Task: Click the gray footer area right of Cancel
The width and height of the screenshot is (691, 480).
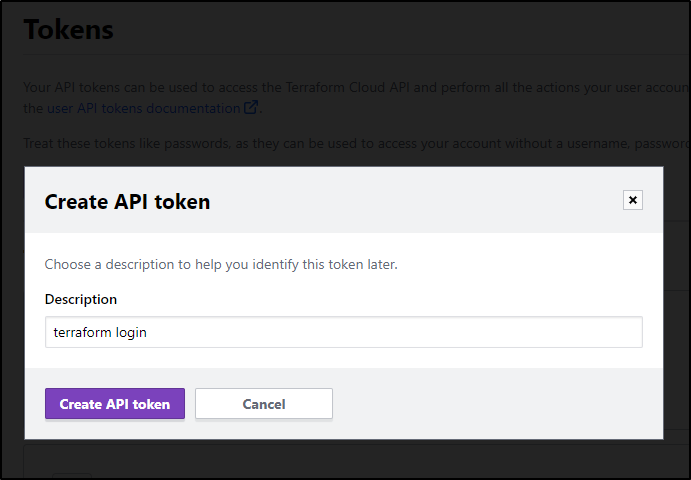Action: pos(496,403)
